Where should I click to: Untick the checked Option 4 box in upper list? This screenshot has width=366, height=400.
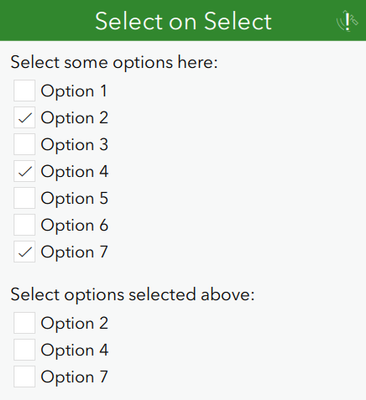pos(24,171)
